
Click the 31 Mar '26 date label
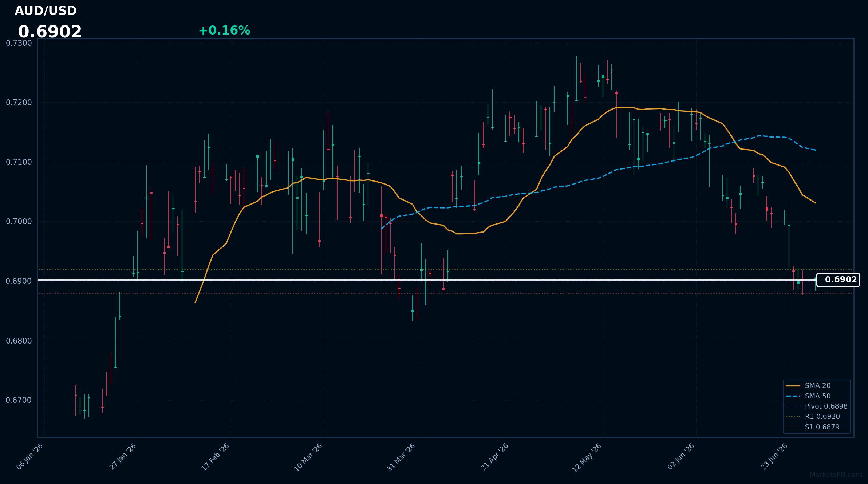pos(401,457)
